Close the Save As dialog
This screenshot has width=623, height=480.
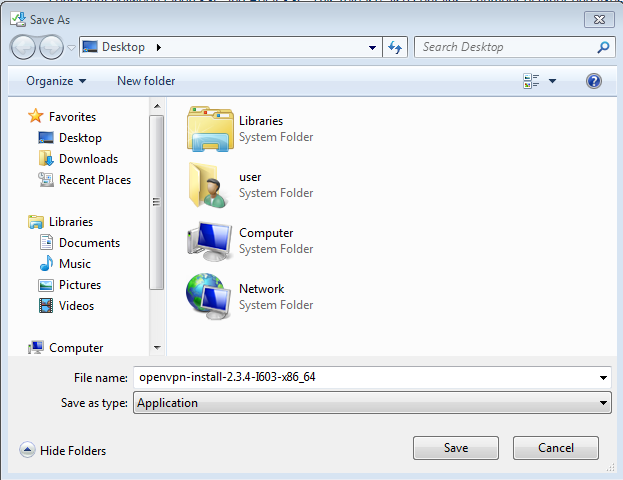tap(599, 19)
